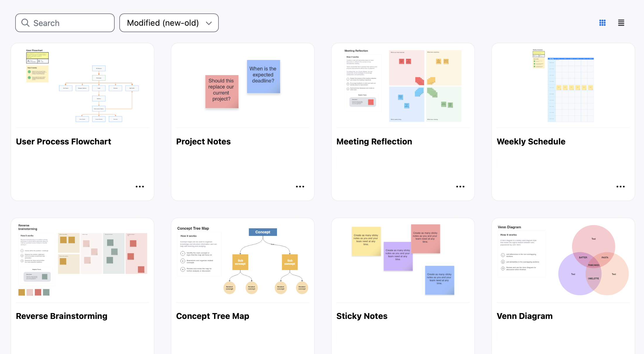Open Meeting Reflection three-dot menu
This screenshot has height=354, width=644.
point(460,187)
